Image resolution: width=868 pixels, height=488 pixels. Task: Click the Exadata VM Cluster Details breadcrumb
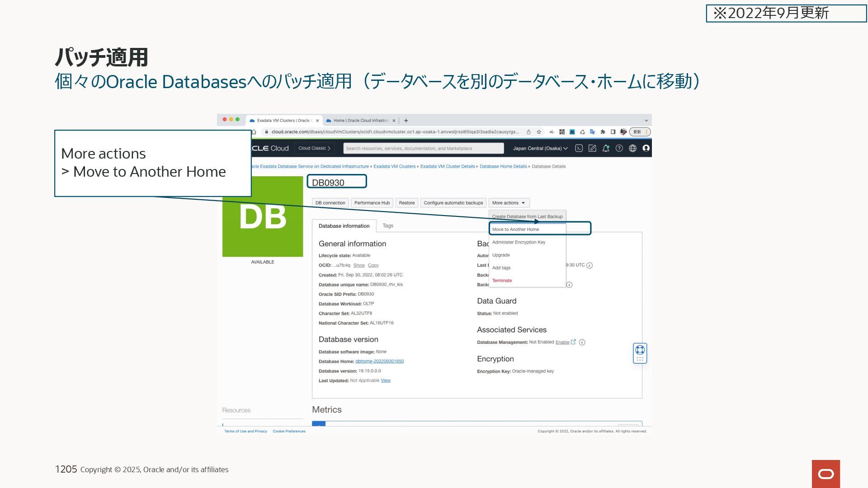click(447, 166)
